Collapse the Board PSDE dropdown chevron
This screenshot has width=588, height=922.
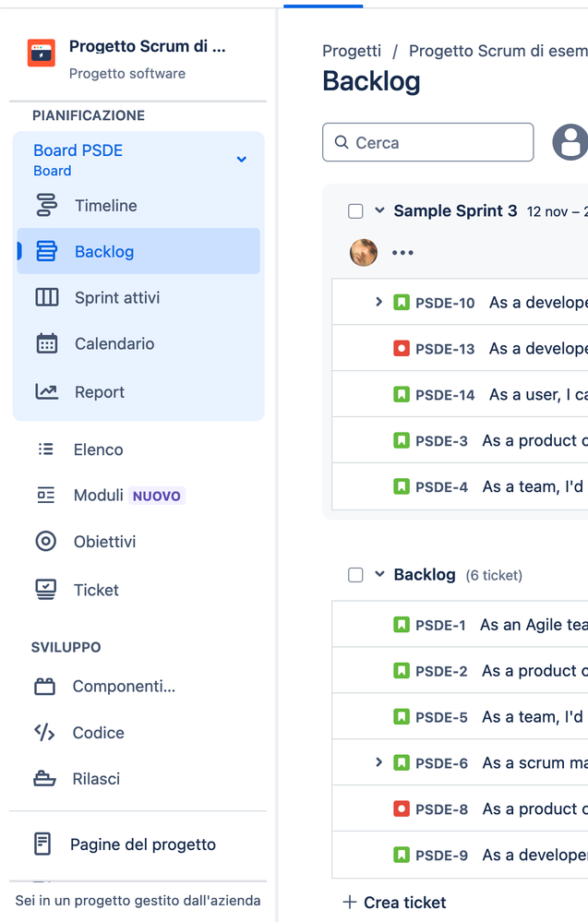241,160
